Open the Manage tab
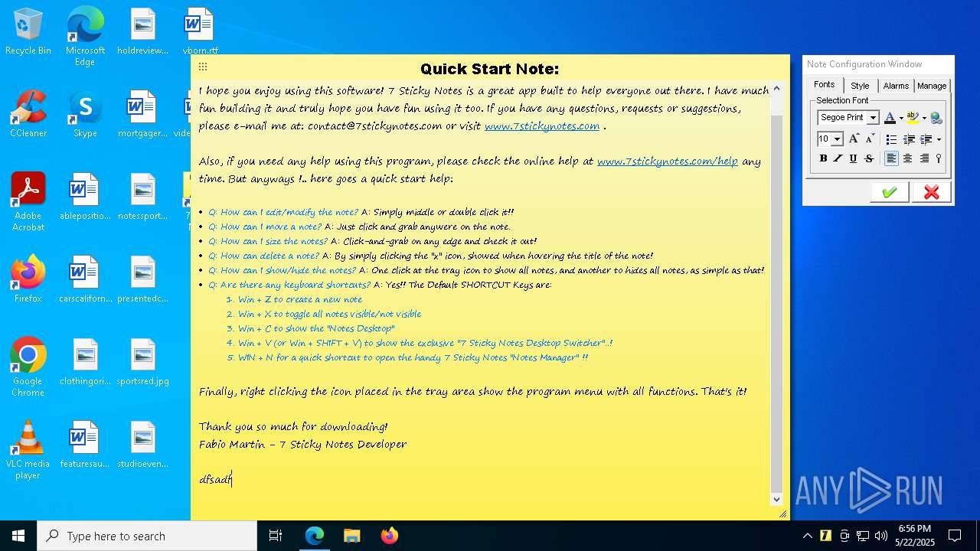The width and height of the screenshot is (980, 551). pyautogui.click(x=932, y=86)
